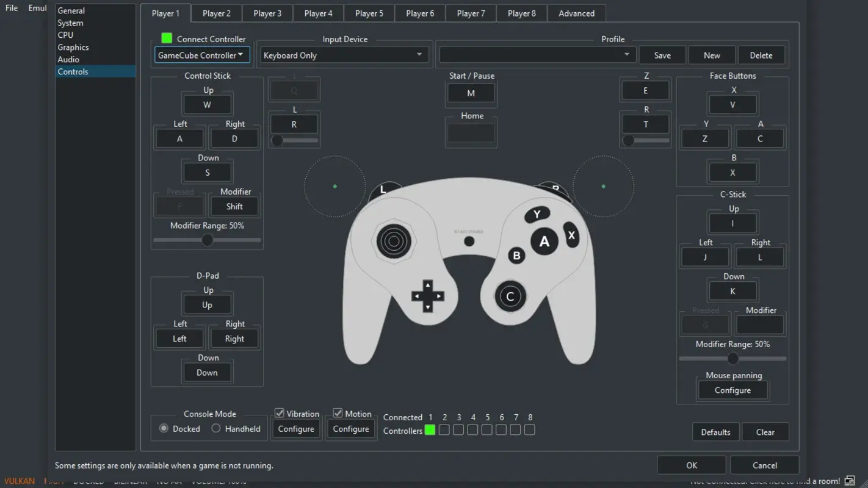This screenshot has height=488, width=868.
Task: Click the link to find a multiplayer room
Action: pyautogui.click(x=794, y=481)
